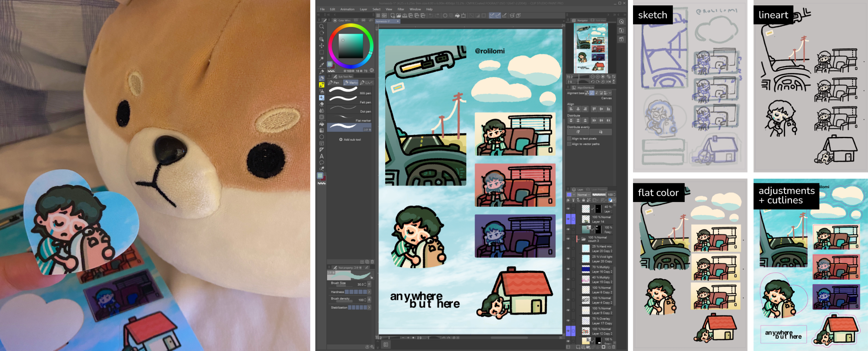The image size is (868, 351).
Task: Select the Move layer tool
Action: pyautogui.click(x=321, y=46)
